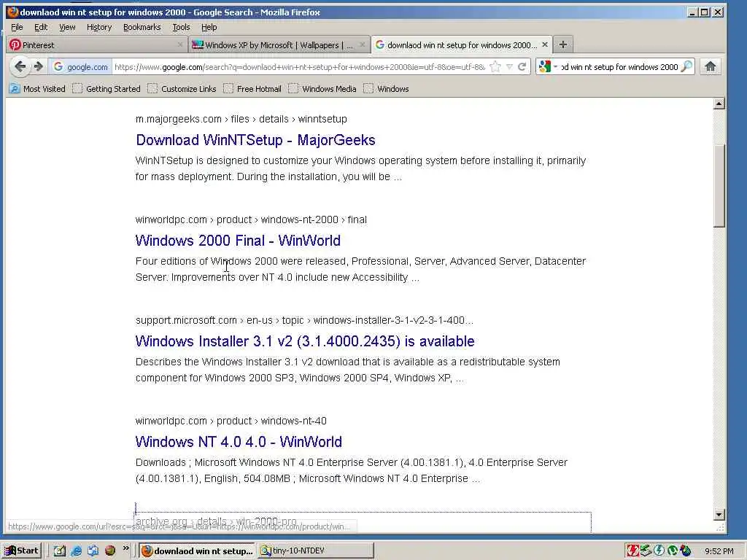Click the URL address field

click(300, 66)
